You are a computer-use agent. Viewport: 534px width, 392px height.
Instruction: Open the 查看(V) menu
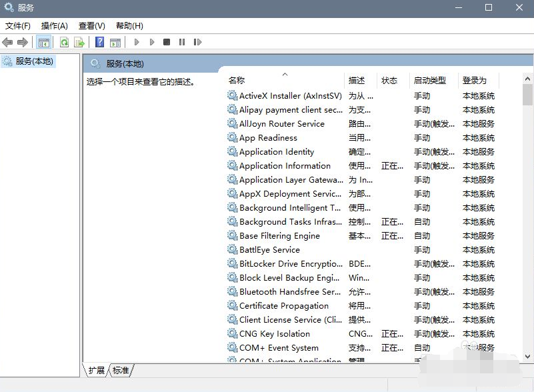coord(92,26)
